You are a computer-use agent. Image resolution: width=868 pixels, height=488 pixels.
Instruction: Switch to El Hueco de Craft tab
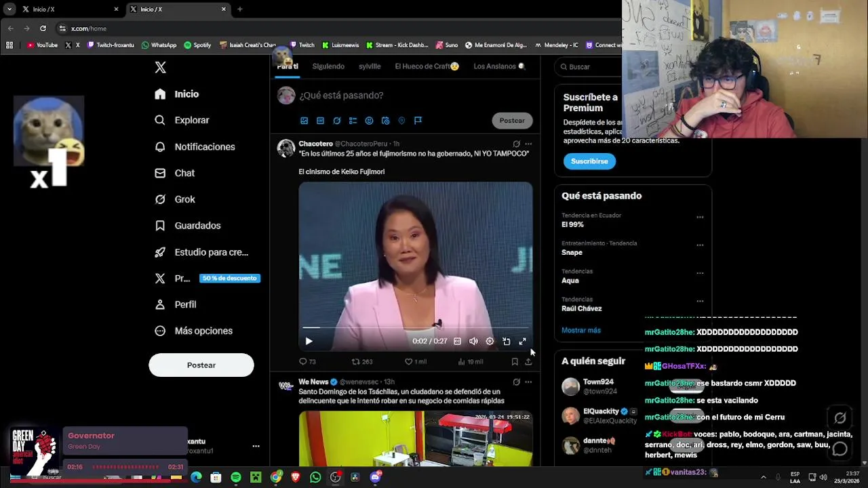click(427, 66)
